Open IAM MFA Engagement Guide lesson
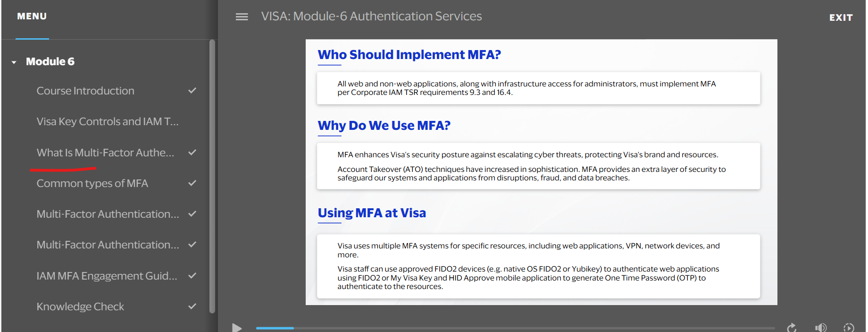This screenshot has width=868, height=332. [107, 276]
